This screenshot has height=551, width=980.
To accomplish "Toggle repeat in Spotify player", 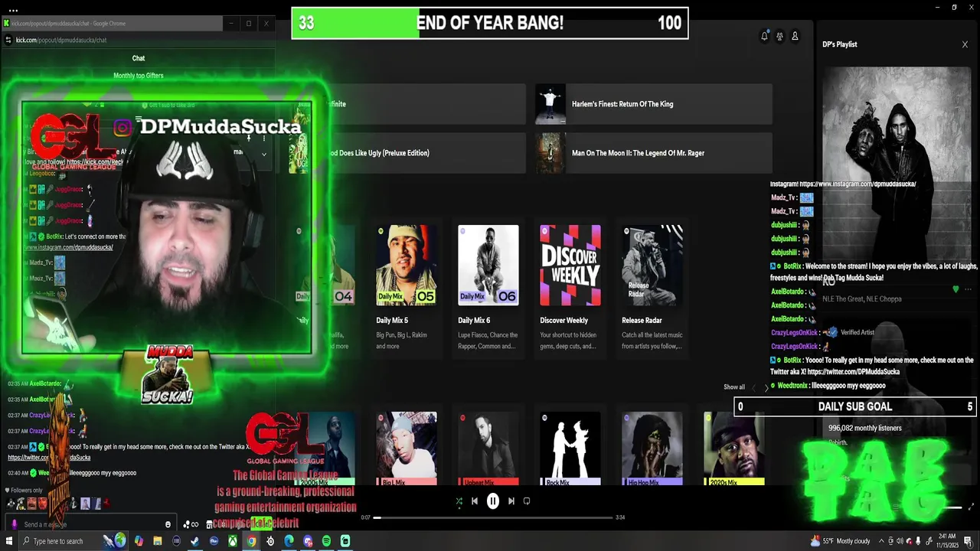I will click(527, 501).
